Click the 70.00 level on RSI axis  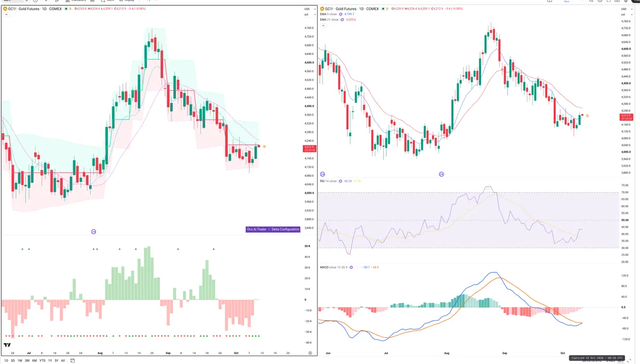625,192
